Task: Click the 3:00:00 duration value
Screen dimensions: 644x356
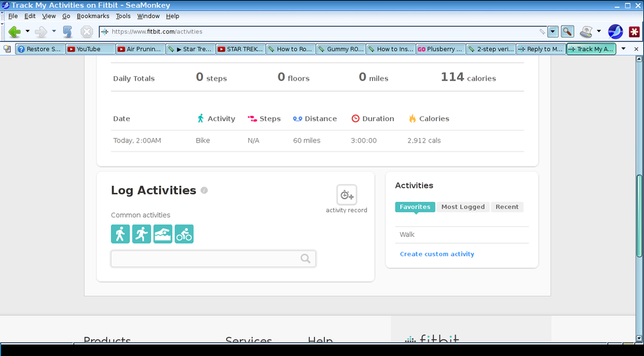Action: coord(364,141)
